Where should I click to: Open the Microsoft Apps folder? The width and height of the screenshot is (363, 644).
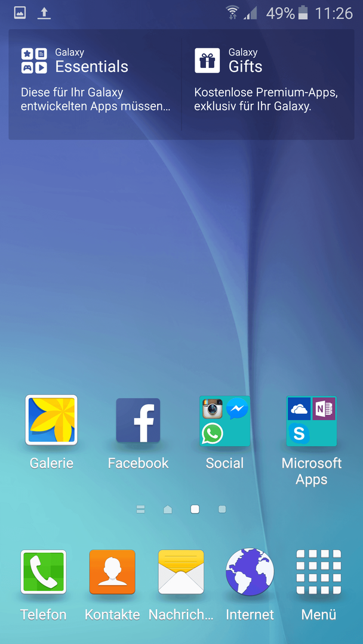[x=312, y=420]
